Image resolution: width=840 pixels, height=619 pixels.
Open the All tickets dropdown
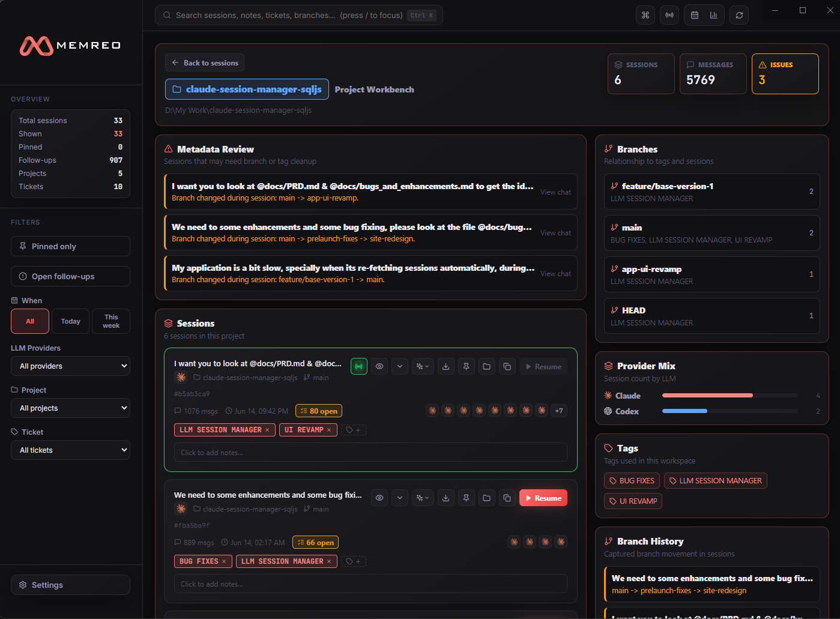71,450
